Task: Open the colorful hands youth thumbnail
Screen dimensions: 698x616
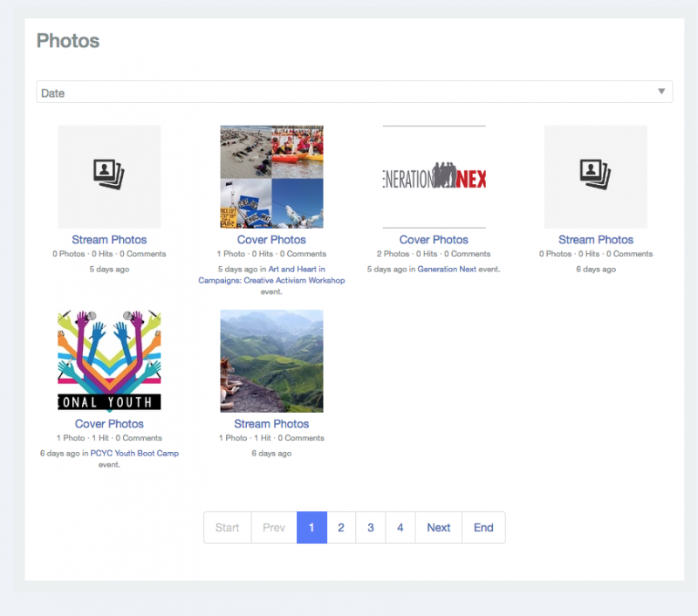Action: point(109,361)
